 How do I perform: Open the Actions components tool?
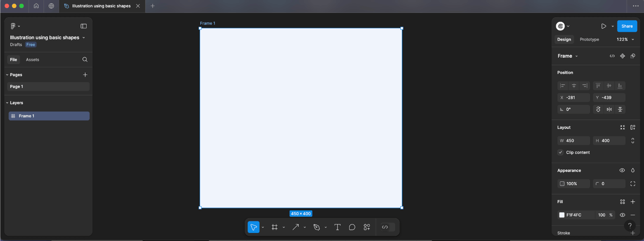[367, 227]
